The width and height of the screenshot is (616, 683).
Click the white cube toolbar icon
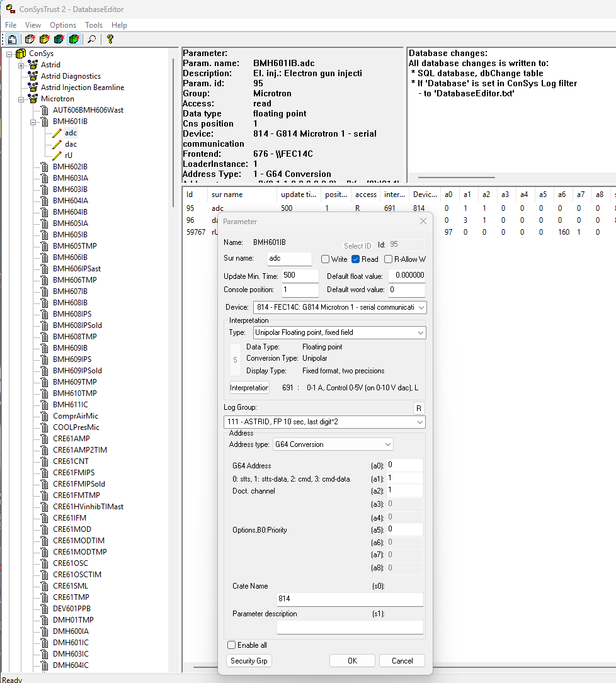30,39
